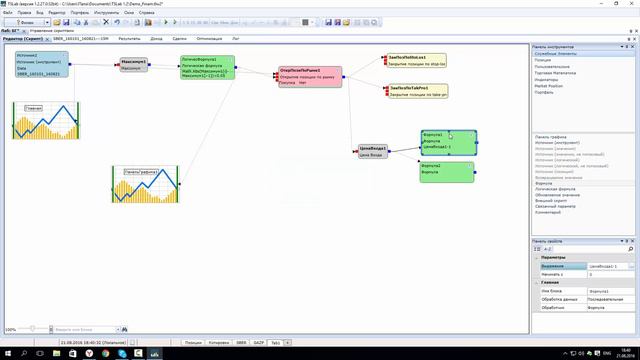Select Logical formula item in tools list

point(555,189)
